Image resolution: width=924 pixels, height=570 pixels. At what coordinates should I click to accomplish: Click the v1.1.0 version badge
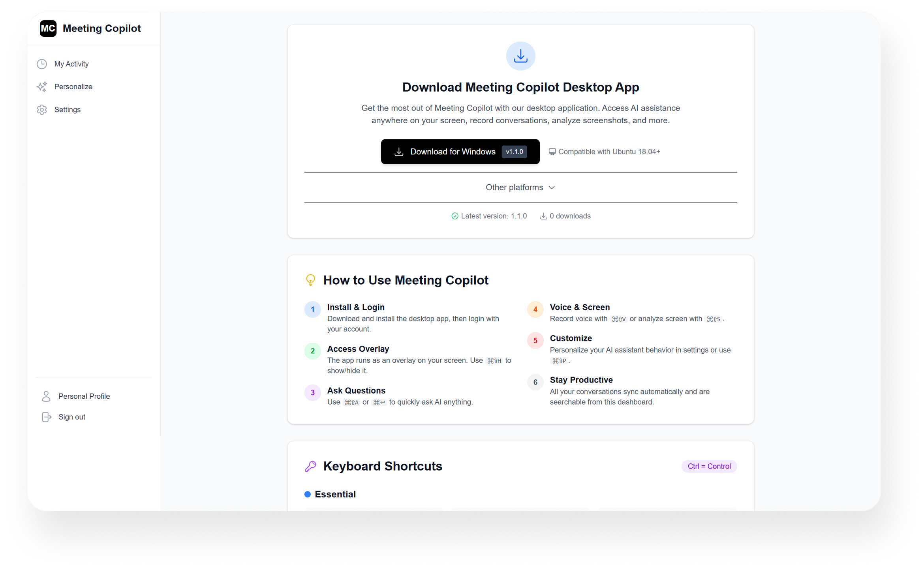(514, 152)
